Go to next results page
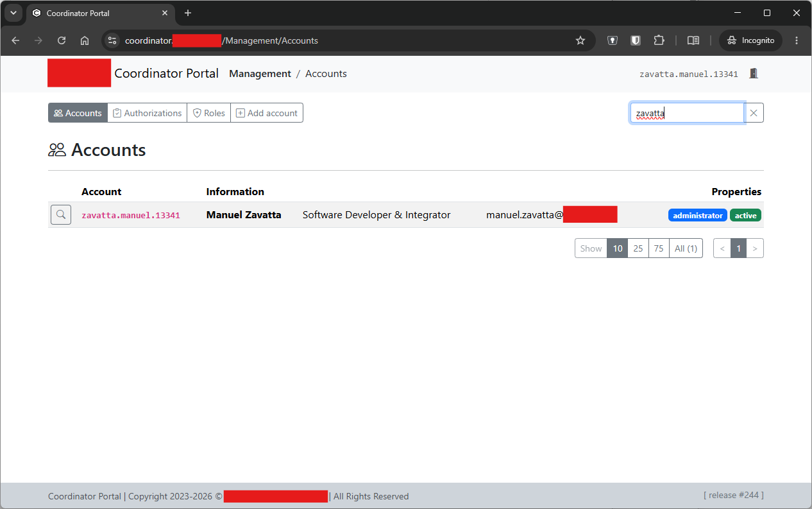The height and width of the screenshot is (509, 812). click(x=755, y=248)
